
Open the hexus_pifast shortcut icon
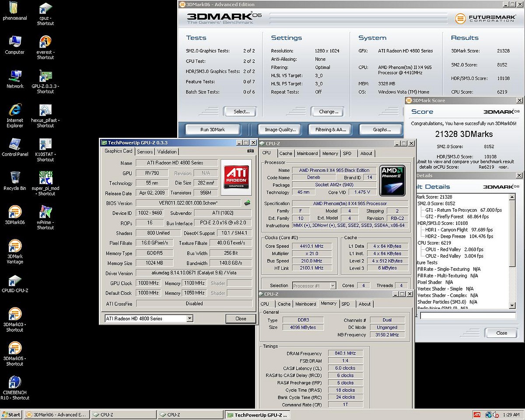coord(45,110)
